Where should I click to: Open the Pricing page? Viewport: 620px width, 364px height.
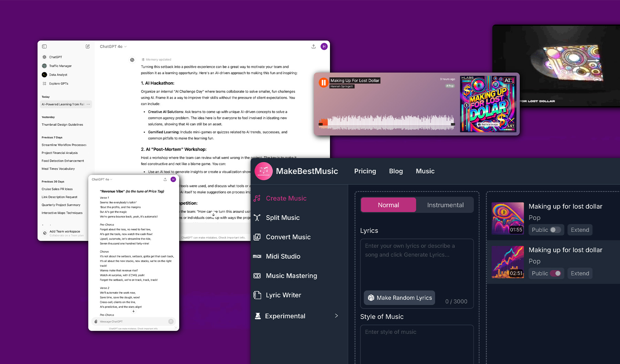[365, 171]
